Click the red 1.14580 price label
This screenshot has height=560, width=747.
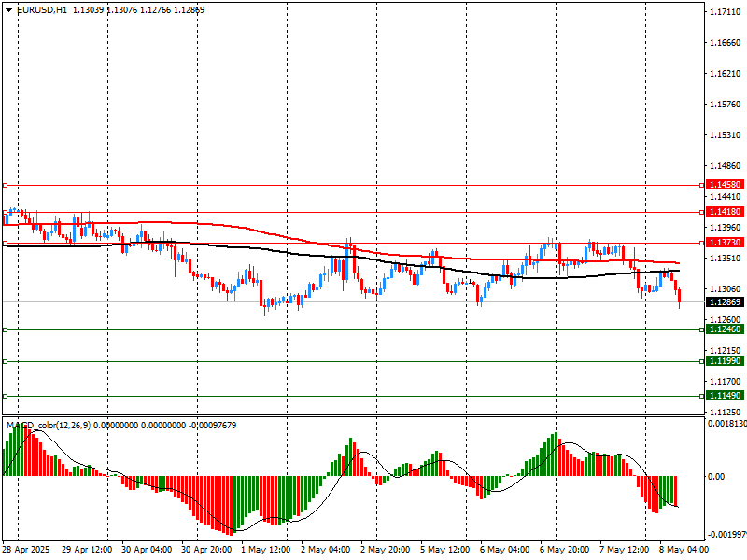[x=725, y=186]
